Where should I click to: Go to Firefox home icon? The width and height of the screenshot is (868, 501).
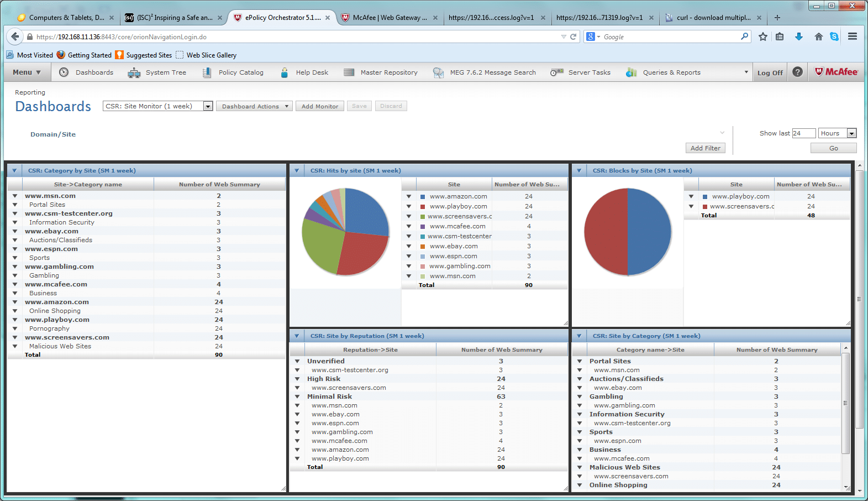point(818,36)
